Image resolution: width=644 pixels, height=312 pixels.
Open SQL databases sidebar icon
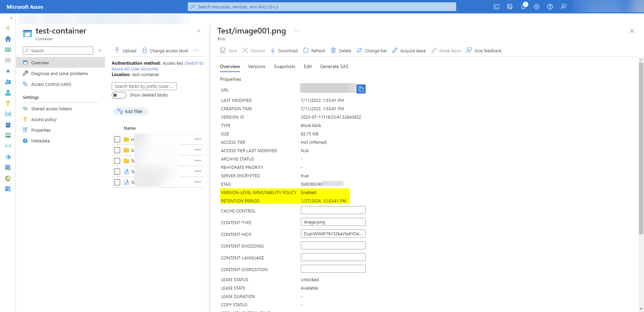[8, 125]
